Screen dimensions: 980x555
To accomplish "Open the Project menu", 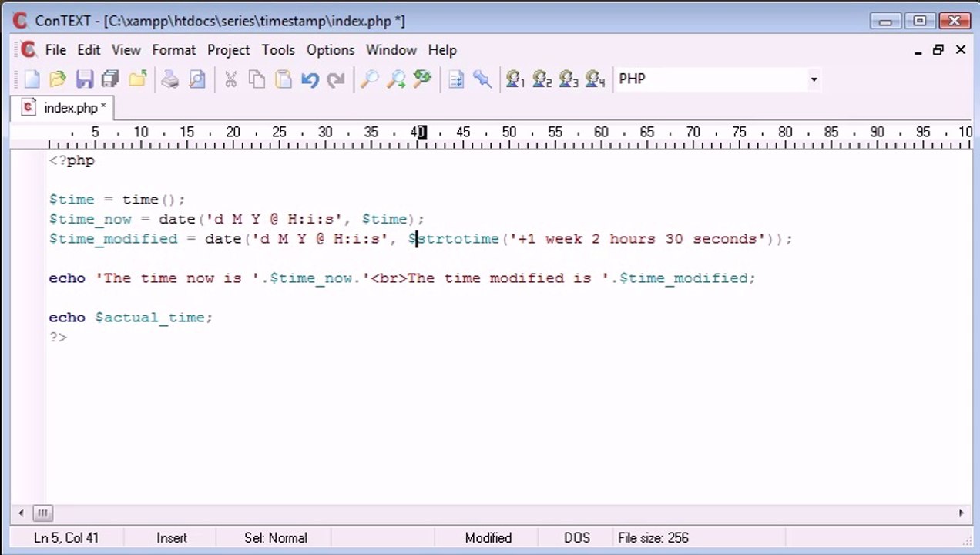I will pos(228,49).
